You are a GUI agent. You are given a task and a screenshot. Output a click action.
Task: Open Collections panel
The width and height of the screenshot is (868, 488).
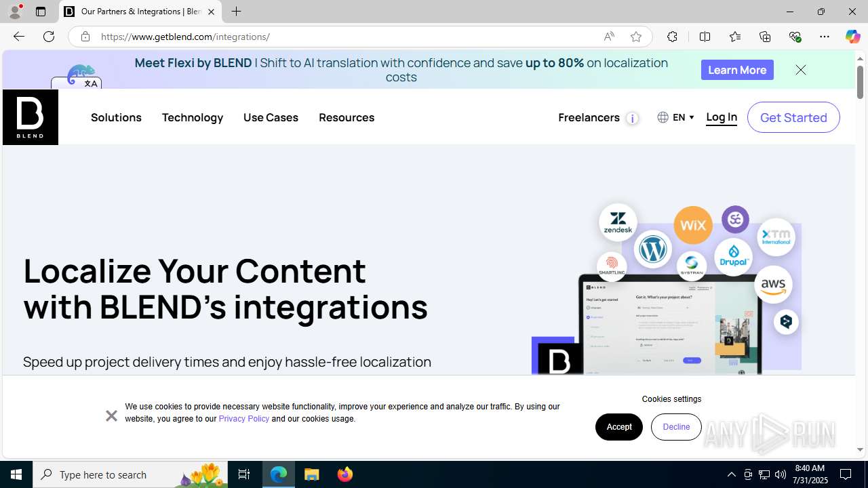765,37
